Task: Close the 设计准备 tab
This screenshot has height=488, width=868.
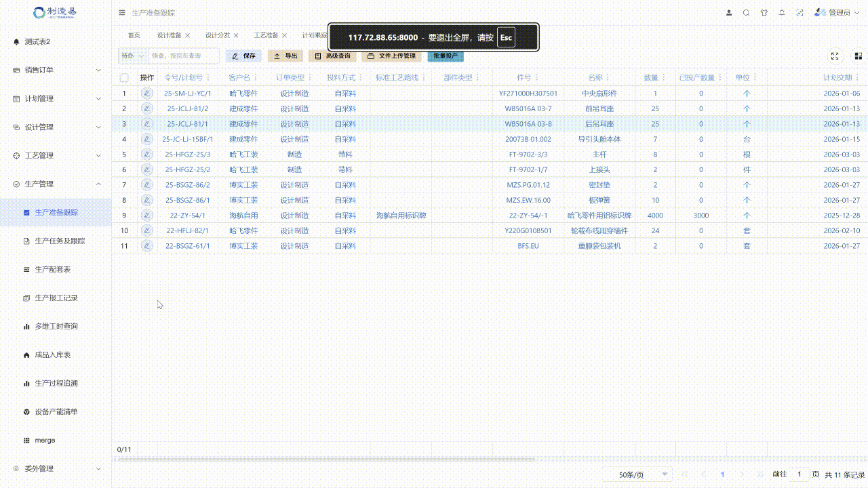Action: pos(188,35)
